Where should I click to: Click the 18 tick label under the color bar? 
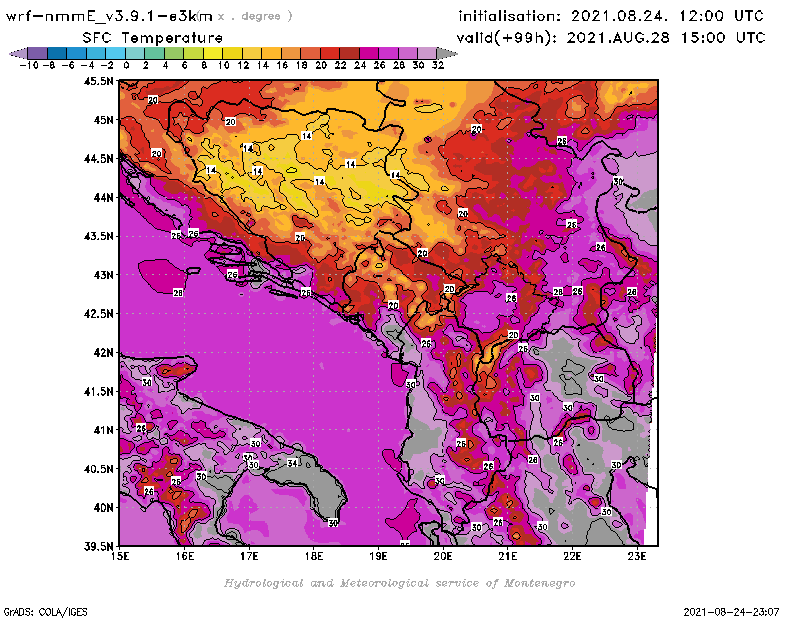(x=302, y=66)
